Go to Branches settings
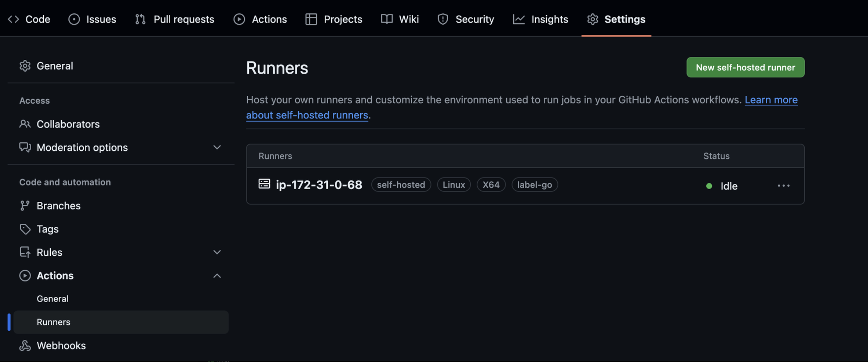The image size is (868, 362). click(x=121, y=206)
